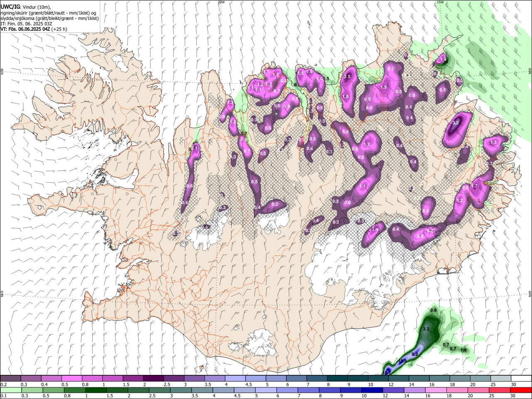Click the 1.4 snowfall value north of Vatnajökull
532x399 pixels.
[375, 229]
